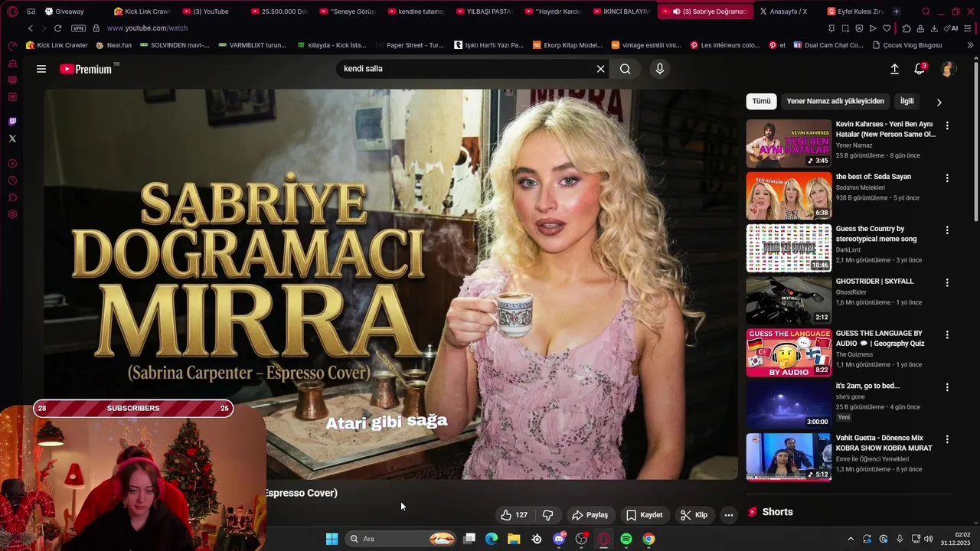Run search with the magnifier button

click(626, 69)
